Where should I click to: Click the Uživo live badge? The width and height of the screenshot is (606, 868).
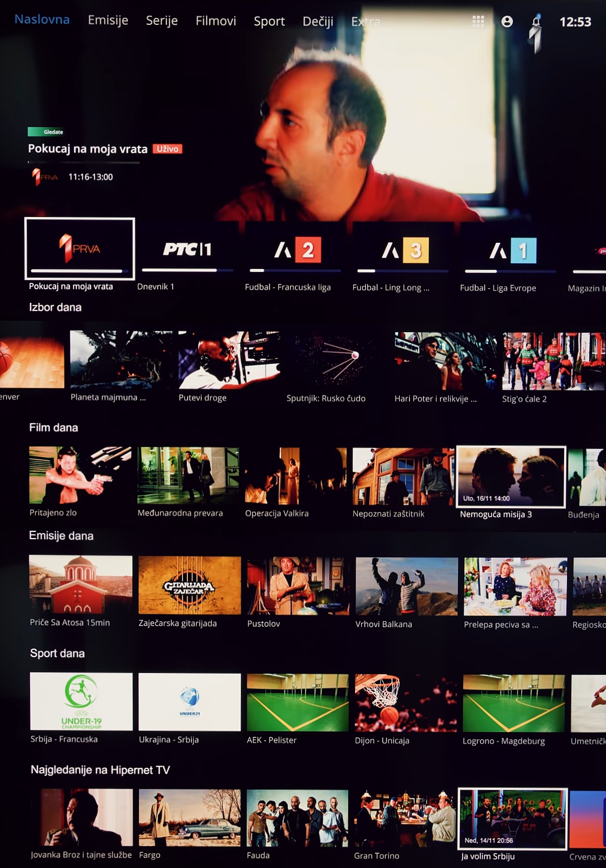(x=167, y=149)
